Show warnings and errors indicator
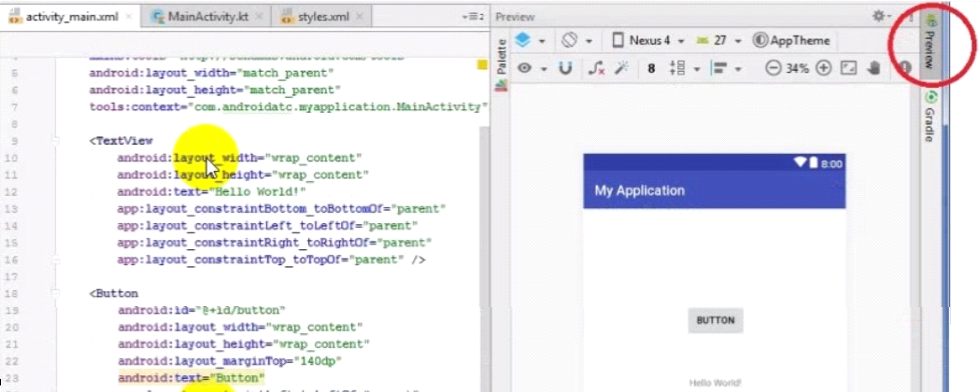The width and height of the screenshot is (980, 392). pyautogui.click(x=904, y=68)
